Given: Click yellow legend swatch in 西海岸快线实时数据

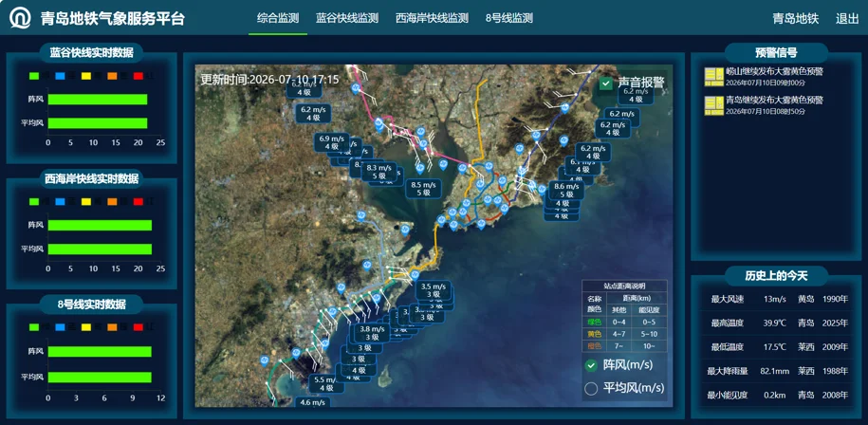Looking at the screenshot, I should click(x=86, y=201).
